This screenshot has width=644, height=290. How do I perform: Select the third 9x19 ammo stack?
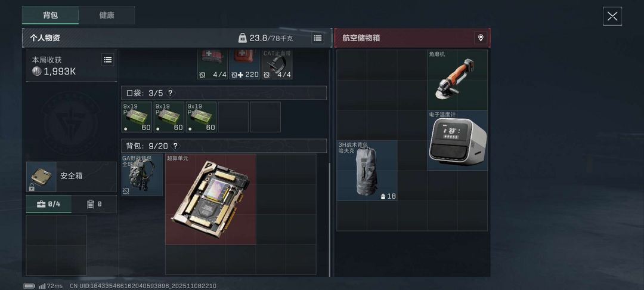click(x=202, y=117)
